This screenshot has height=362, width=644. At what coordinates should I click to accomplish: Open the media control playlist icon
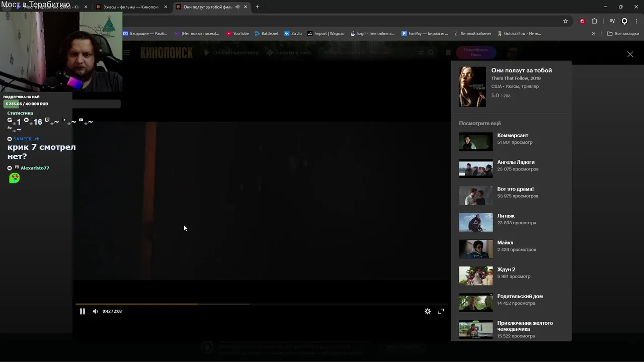tap(612, 21)
